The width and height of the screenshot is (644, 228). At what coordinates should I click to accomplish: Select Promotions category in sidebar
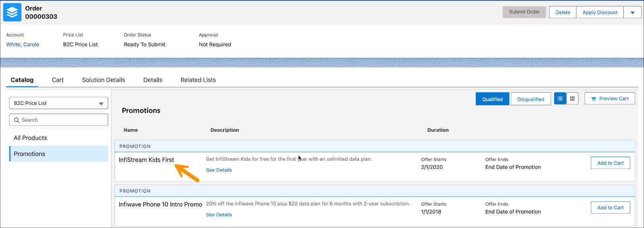point(59,154)
